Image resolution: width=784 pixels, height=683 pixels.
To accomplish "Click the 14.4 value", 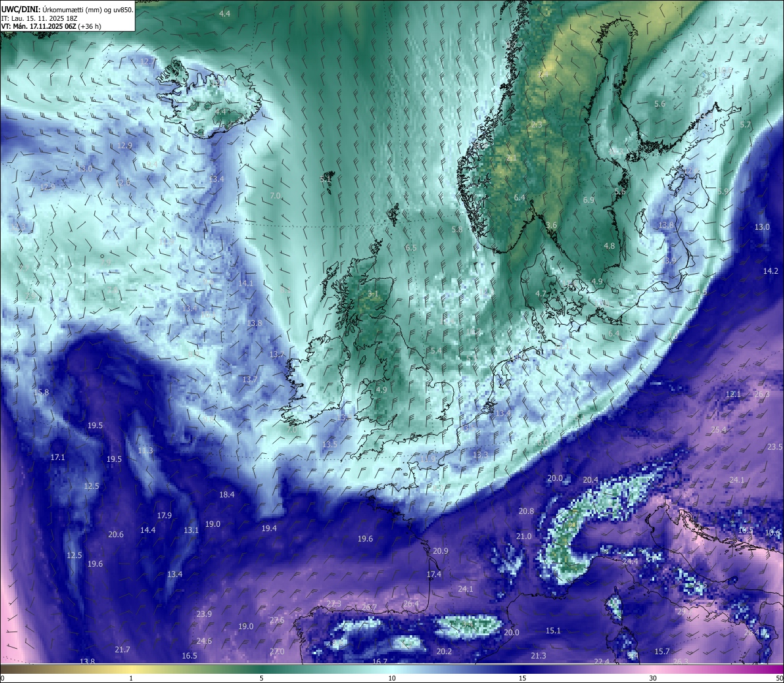I will point(148,530).
